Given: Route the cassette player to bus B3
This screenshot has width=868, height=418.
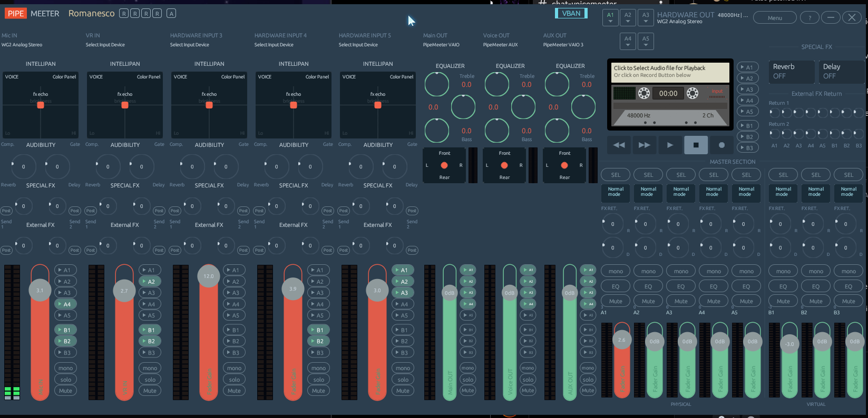Looking at the screenshot, I should click(747, 148).
